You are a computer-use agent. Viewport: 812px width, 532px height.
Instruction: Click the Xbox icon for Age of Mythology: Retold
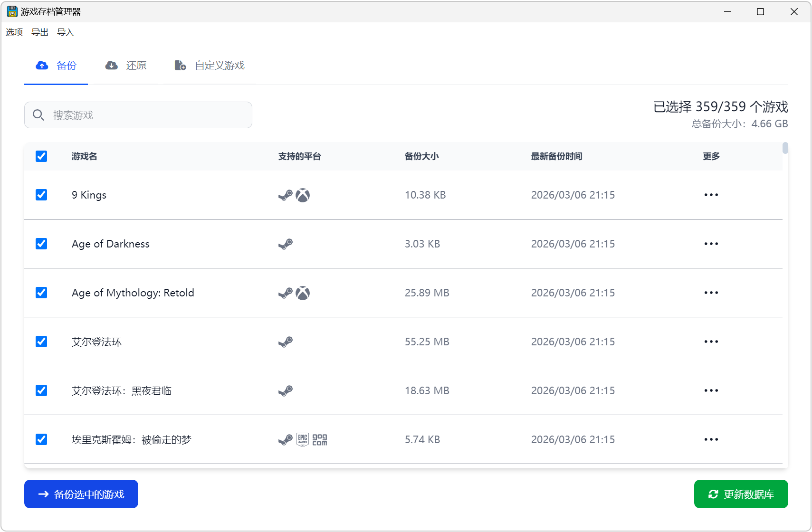pyautogui.click(x=303, y=293)
